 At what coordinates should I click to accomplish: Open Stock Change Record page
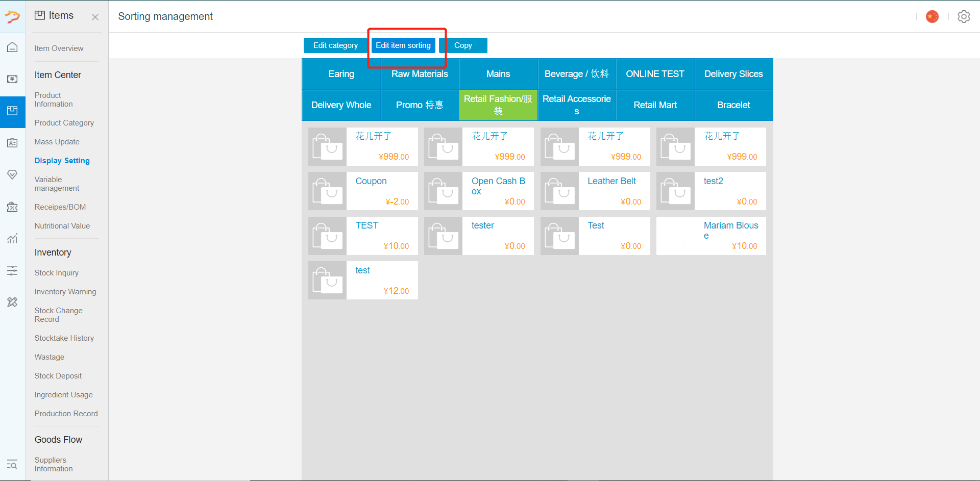(x=58, y=315)
